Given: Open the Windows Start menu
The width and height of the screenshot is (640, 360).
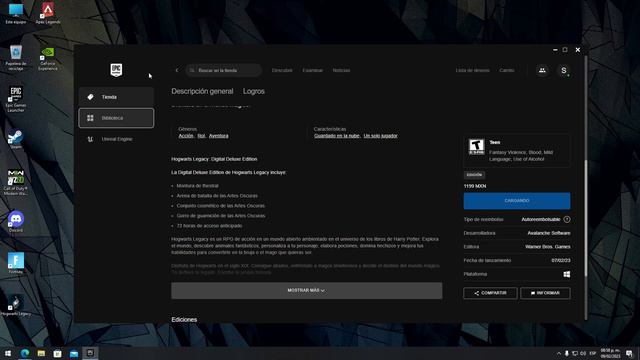Looking at the screenshot, I should point(8,353).
